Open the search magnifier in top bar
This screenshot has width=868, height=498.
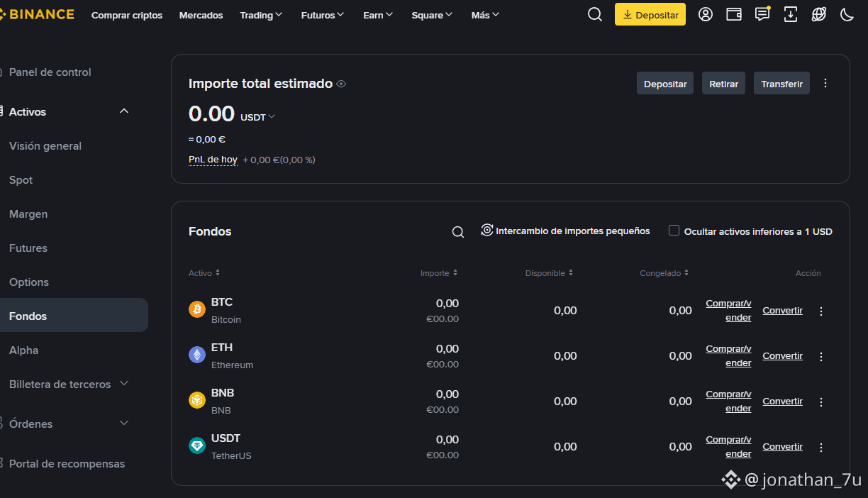coord(595,14)
